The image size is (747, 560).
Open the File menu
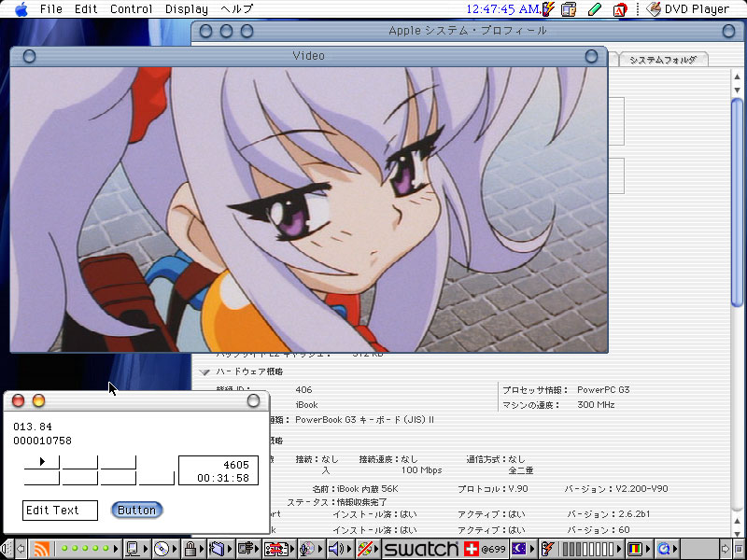point(51,9)
